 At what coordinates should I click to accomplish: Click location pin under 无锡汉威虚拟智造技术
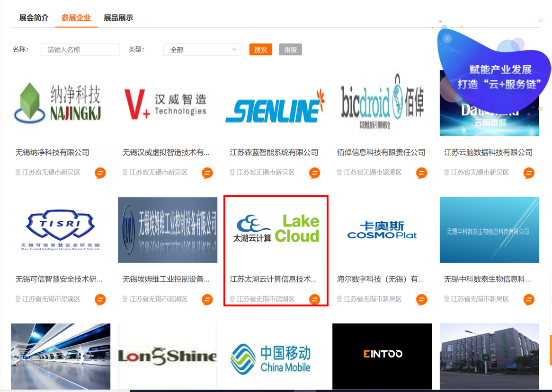125,172
